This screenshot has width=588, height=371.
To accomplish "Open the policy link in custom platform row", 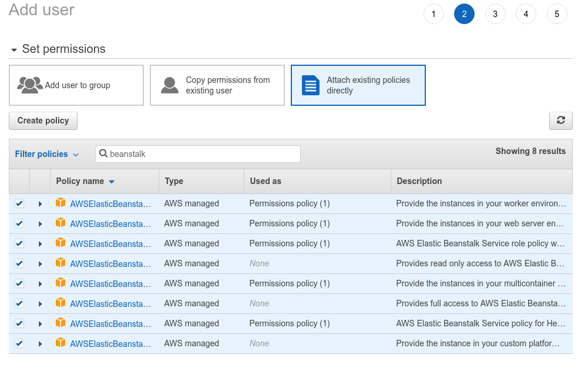I will point(110,343).
